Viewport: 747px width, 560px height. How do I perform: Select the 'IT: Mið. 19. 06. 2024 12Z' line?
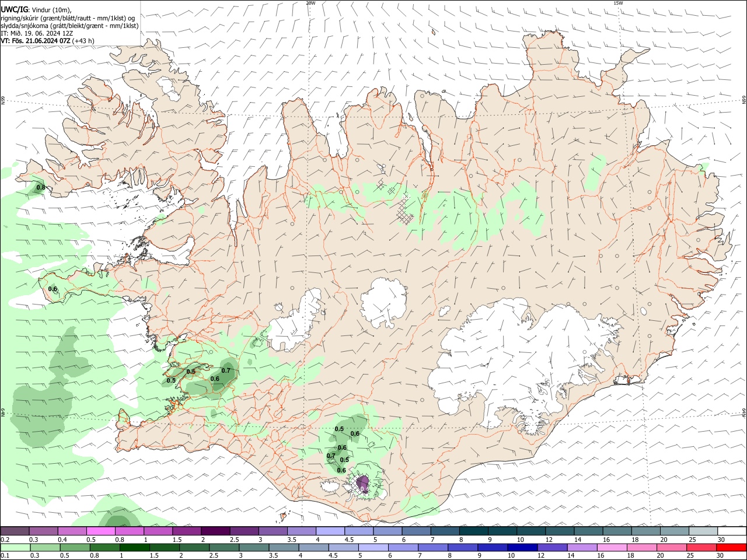[x=37, y=33]
